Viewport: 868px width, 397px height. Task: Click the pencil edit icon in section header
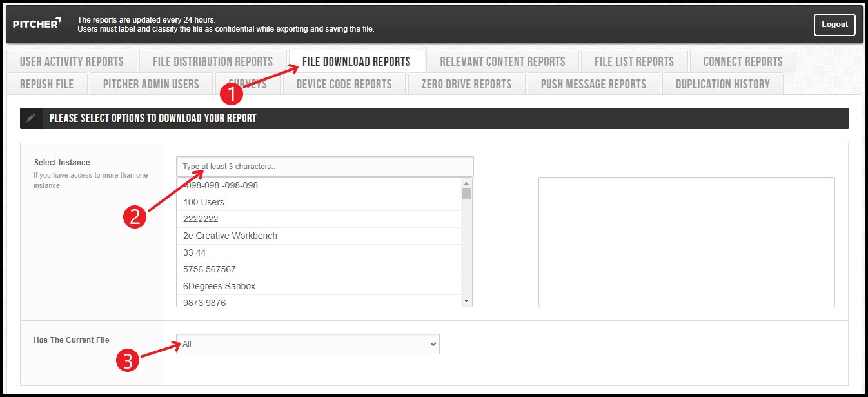31,118
